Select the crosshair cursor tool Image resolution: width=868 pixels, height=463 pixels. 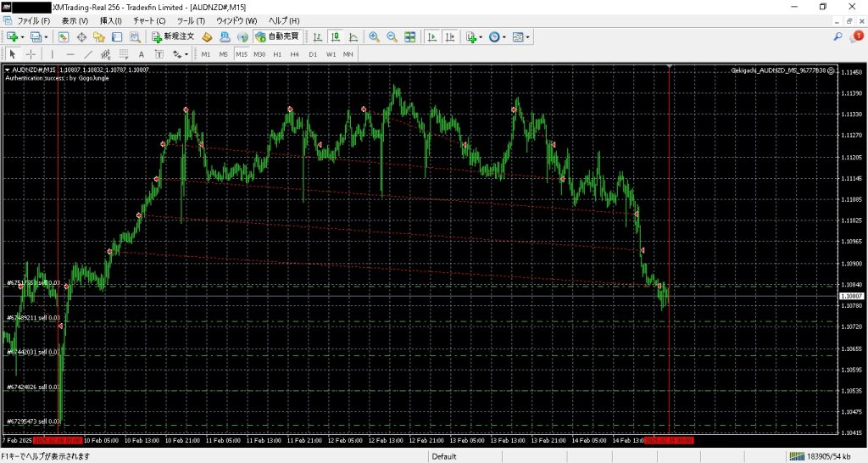(31, 54)
